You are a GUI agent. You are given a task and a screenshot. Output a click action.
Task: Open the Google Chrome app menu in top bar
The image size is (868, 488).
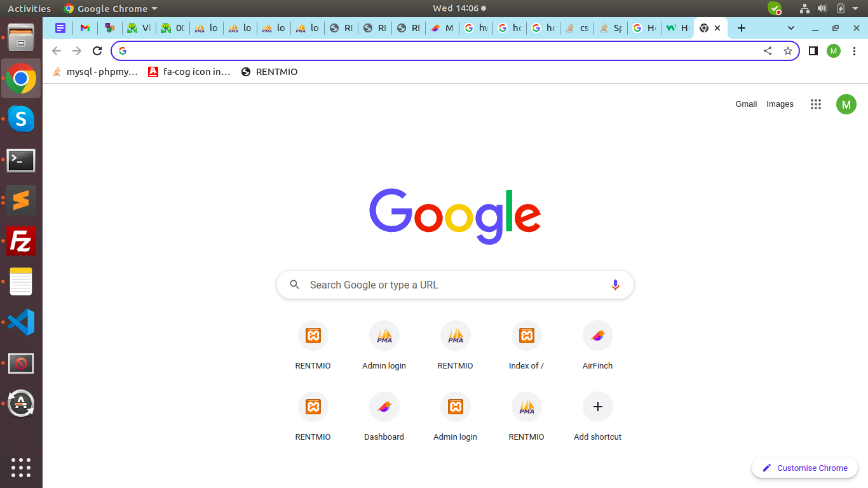point(111,8)
